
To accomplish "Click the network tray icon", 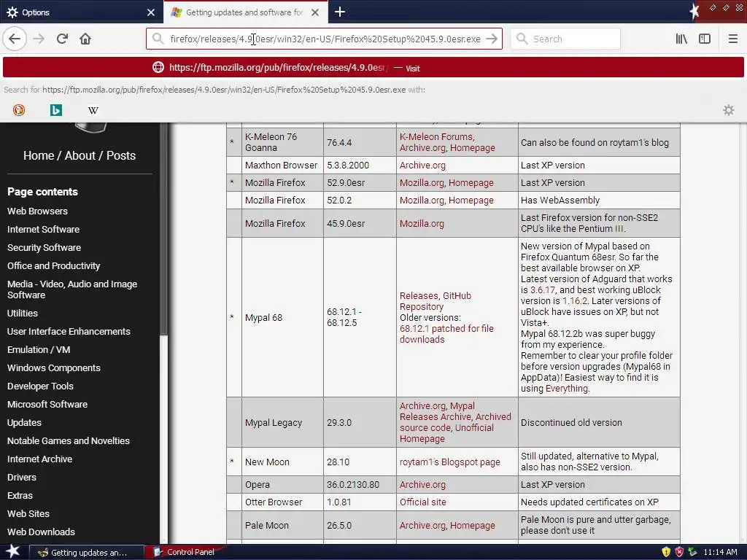I will [692, 552].
